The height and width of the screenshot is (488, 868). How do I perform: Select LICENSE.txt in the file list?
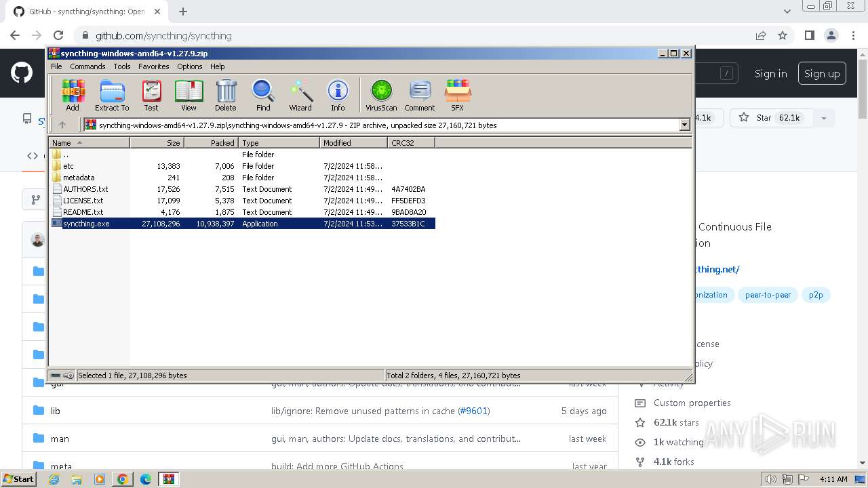[243, 201]
